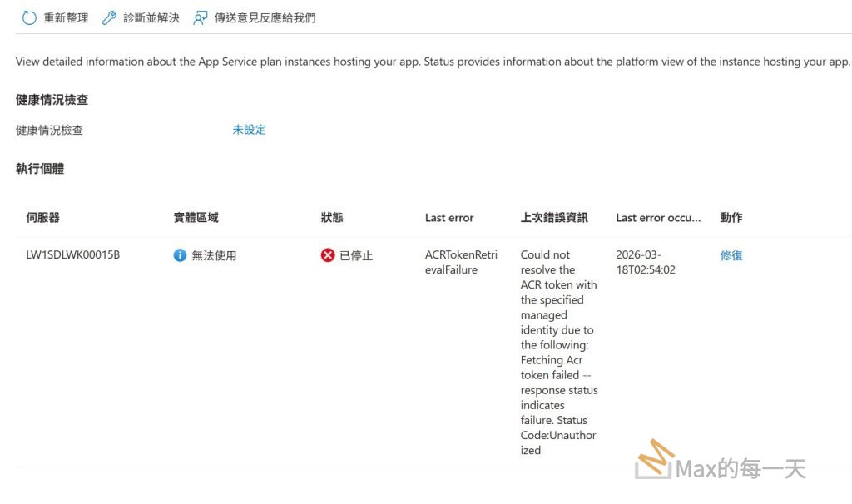Click the 伺服器 column header
This screenshot has width=852, height=504.
[42, 218]
